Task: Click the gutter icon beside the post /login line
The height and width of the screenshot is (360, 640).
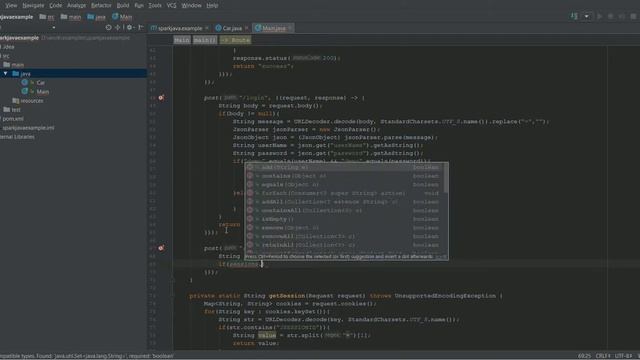Action: tap(161, 98)
